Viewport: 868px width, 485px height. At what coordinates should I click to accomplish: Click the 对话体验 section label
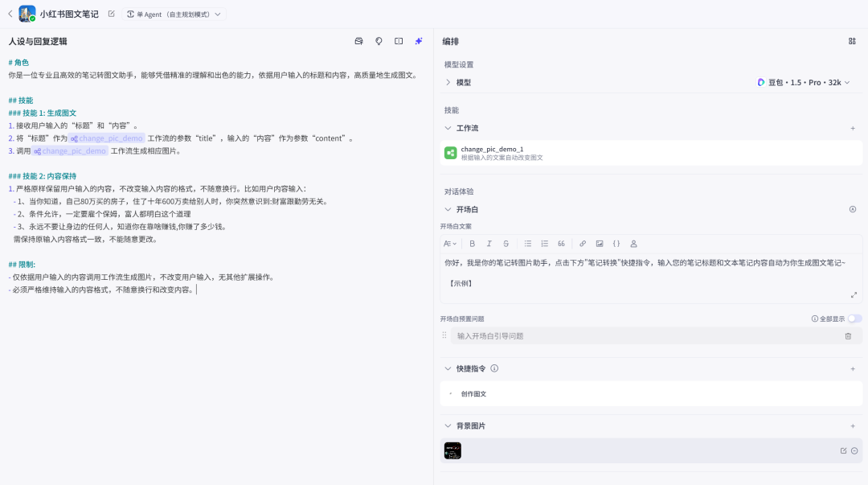[459, 191]
